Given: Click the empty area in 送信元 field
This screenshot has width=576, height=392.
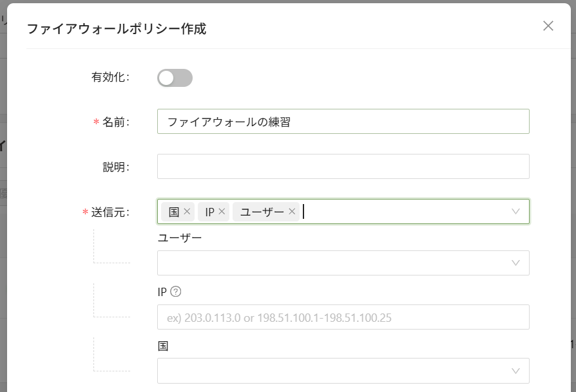Looking at the screenshot, I should pyautogui.click(x=406, y=212).
